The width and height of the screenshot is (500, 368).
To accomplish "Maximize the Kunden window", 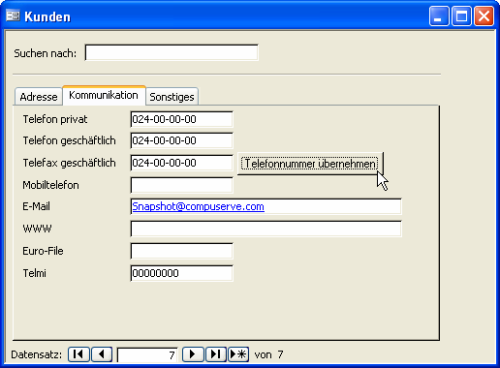I will tap(461, 16).
